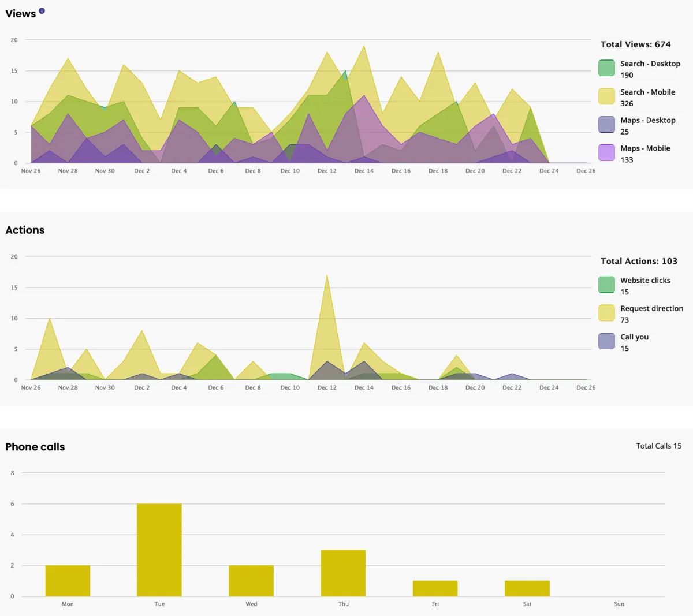Click the Total Views: 674 label
Screen dimensions: 693x616
tap(635, 44)
